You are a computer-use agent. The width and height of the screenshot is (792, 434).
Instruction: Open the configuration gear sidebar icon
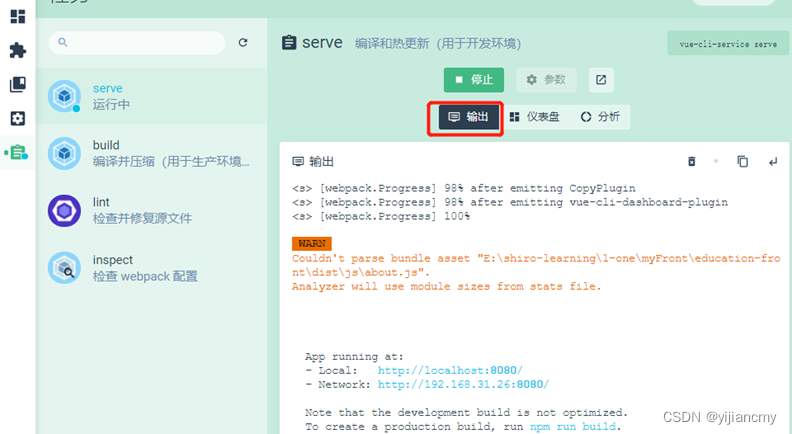pos(18,118)
